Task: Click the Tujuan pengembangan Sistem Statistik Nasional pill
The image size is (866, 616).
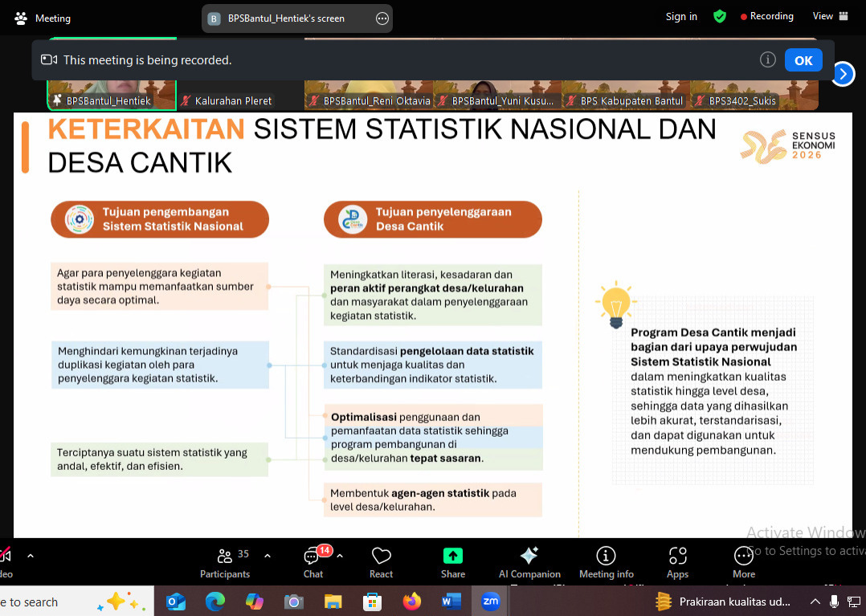Action: [x=160, y=219]
